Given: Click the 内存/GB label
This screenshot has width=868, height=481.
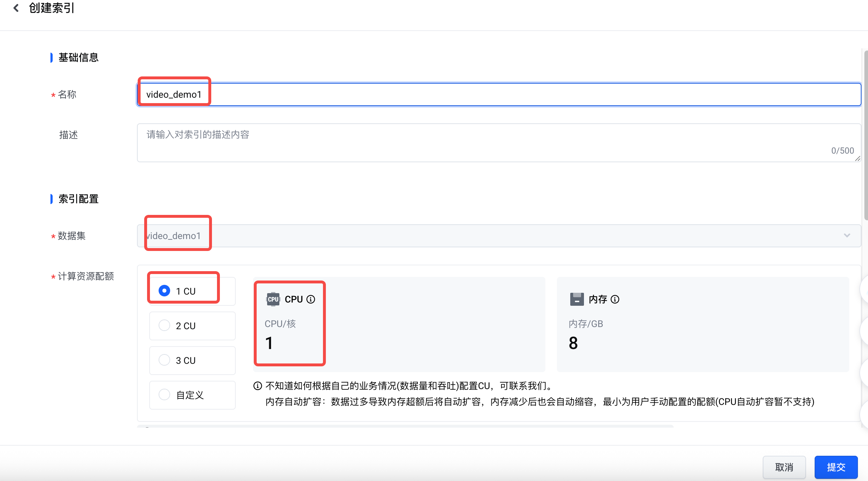Looking at the screenshot, I should click(586, 324).
